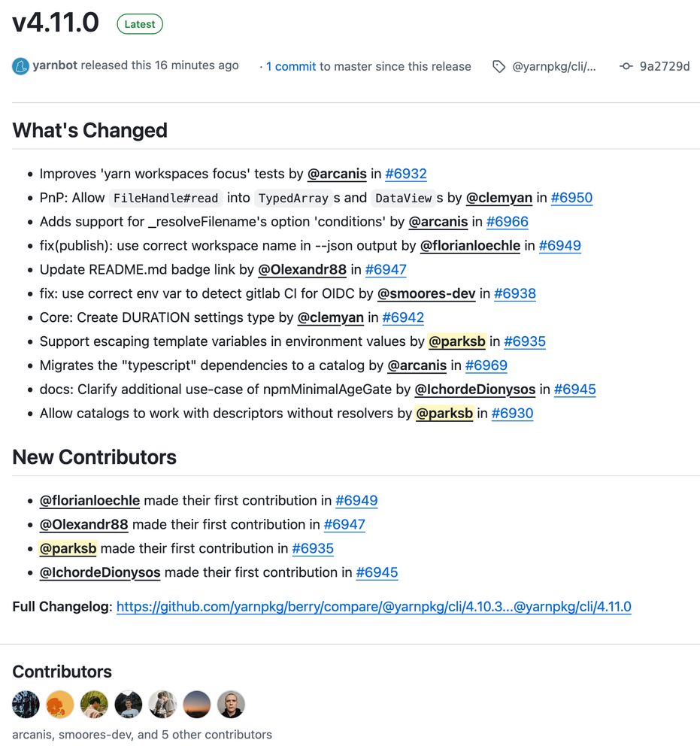The height and width of the screenshot is (752, 700).
Task: Open the '1 commit' to master link
Action: coord(291,66)
